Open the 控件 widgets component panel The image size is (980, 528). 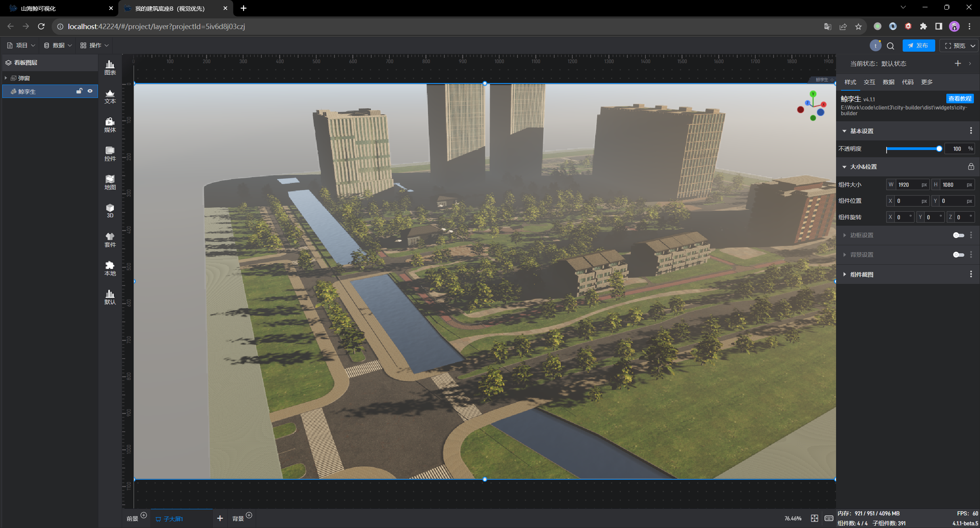[x=110, y=153]
